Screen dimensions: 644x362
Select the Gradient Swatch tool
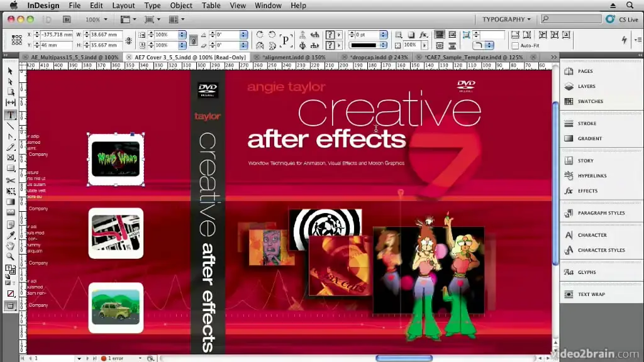click(10, 202)
